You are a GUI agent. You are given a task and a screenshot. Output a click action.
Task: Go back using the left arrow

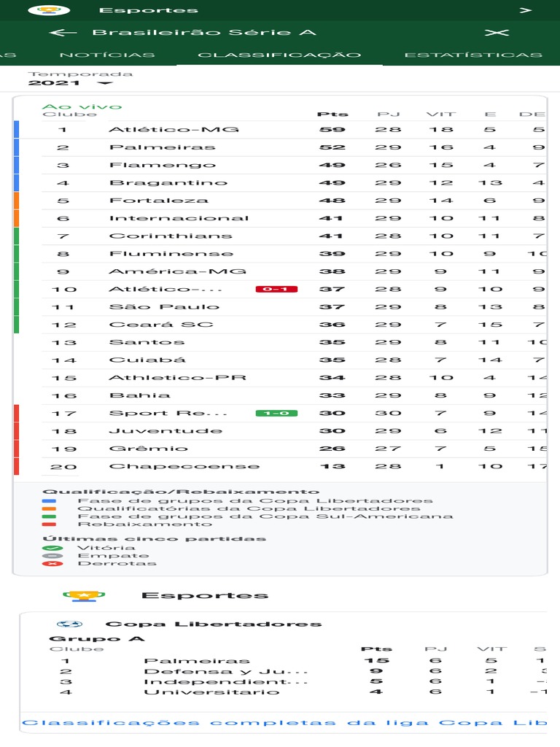(63, 32)
